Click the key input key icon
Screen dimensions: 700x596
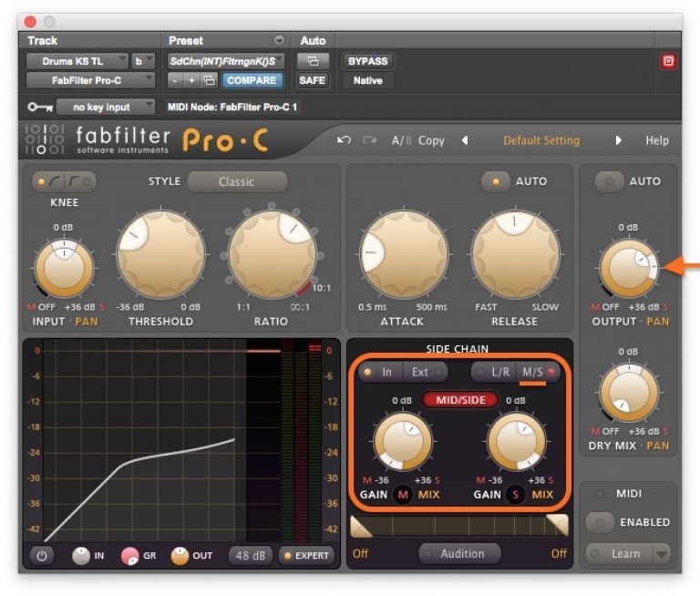[40, 108]
